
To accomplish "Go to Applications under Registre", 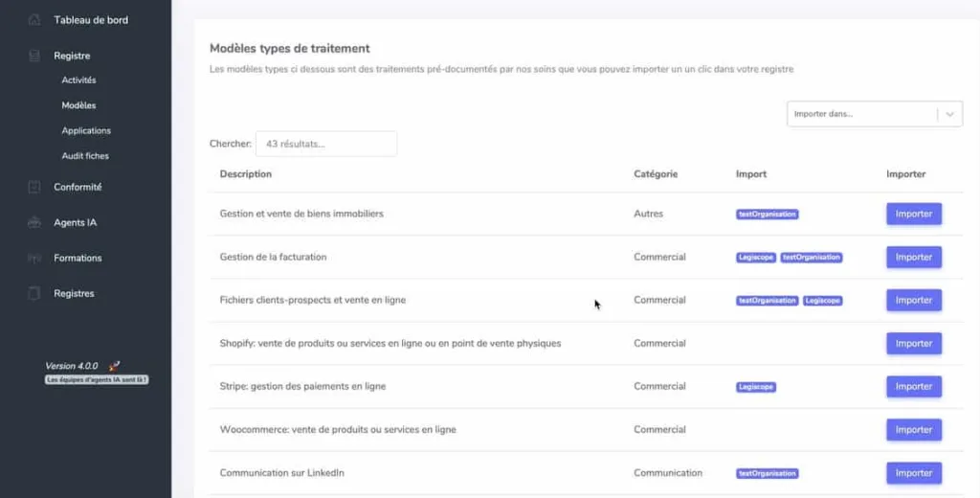I will point(86,130).
